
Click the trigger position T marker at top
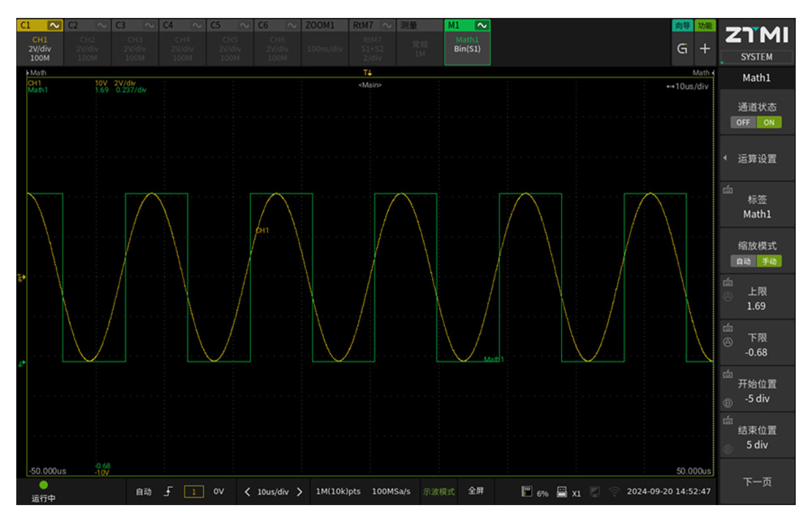[x=367, y=73]
